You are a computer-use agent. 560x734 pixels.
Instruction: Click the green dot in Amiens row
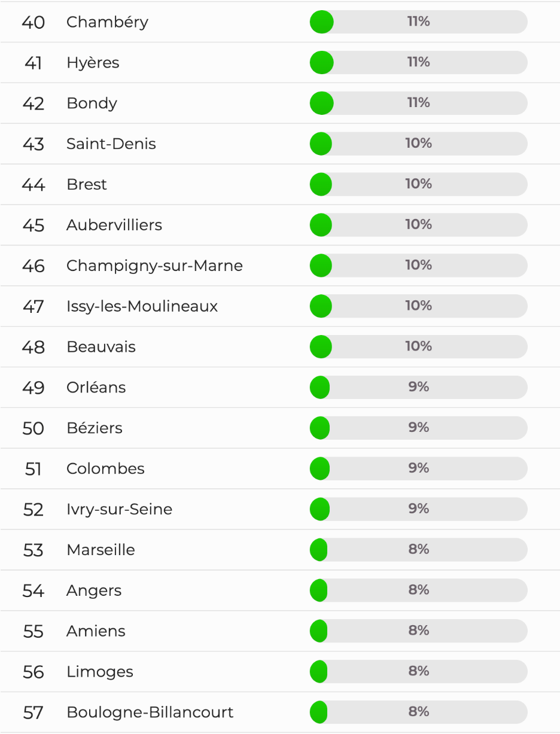319,631
